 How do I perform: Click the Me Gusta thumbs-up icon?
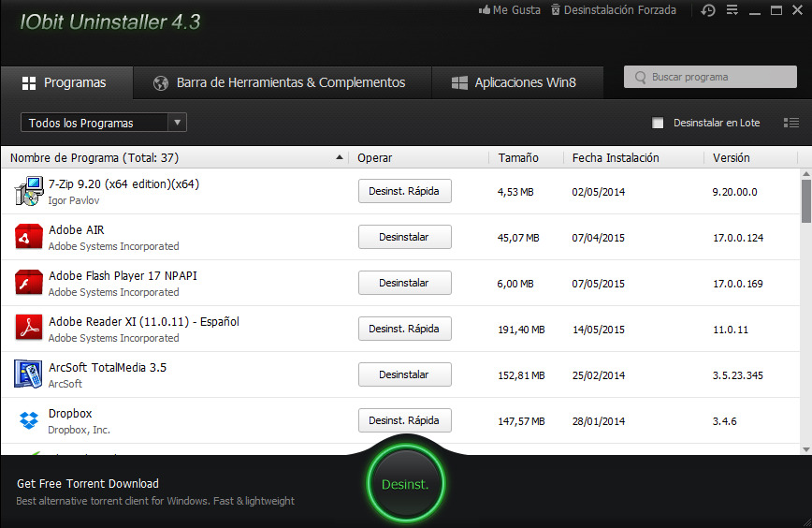pos(485,10)
